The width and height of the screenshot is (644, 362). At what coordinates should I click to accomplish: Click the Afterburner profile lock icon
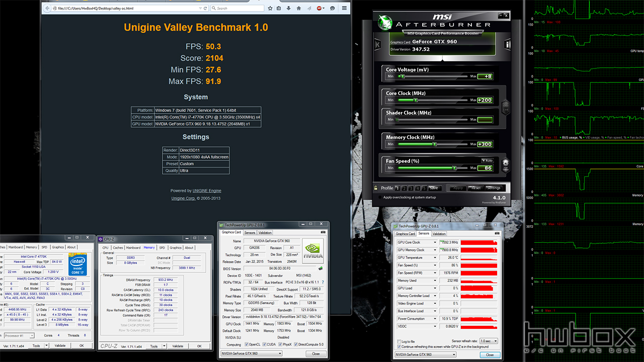[x=376, y=188]
